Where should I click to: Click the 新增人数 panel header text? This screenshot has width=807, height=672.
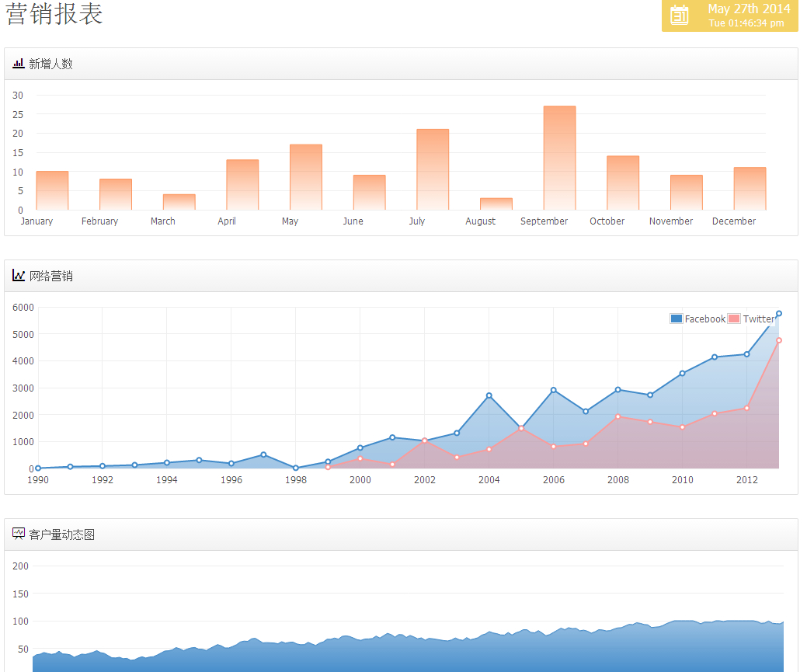pyautogui.click(x=50, y=64)
